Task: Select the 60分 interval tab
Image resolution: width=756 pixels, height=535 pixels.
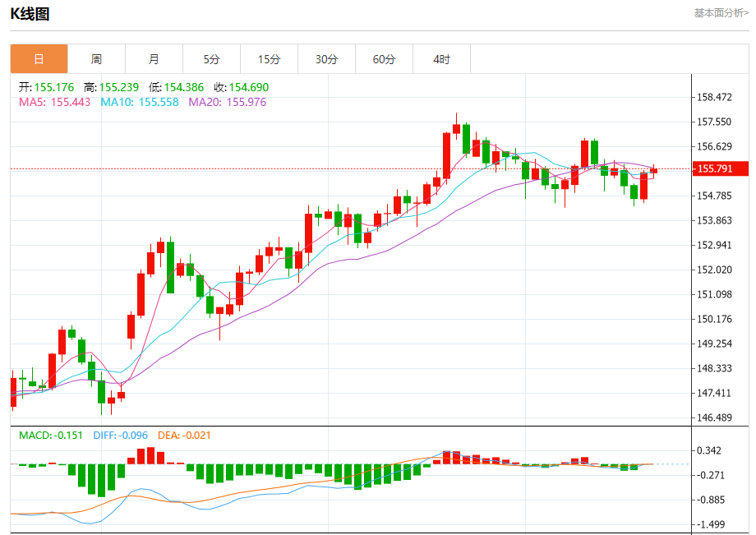Action: click(x=384, y=59)
